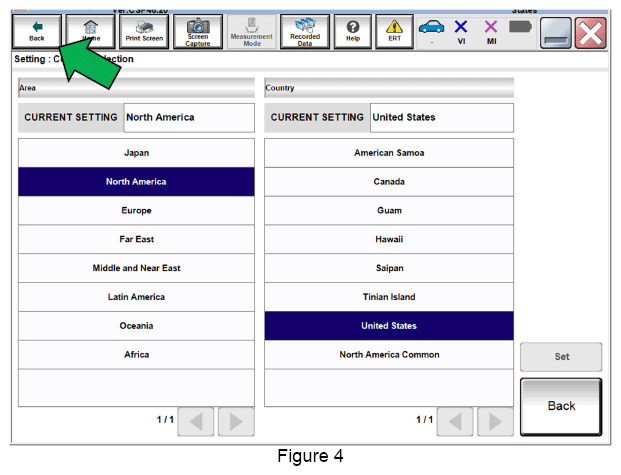
Task: Click the MI connection status icon
Action: pyautogui.click(x=491, y=32)
